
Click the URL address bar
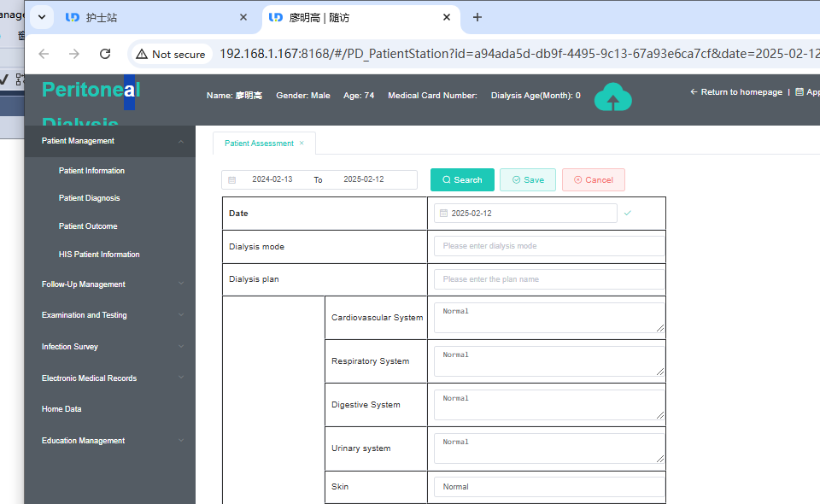tap(518, 54)
